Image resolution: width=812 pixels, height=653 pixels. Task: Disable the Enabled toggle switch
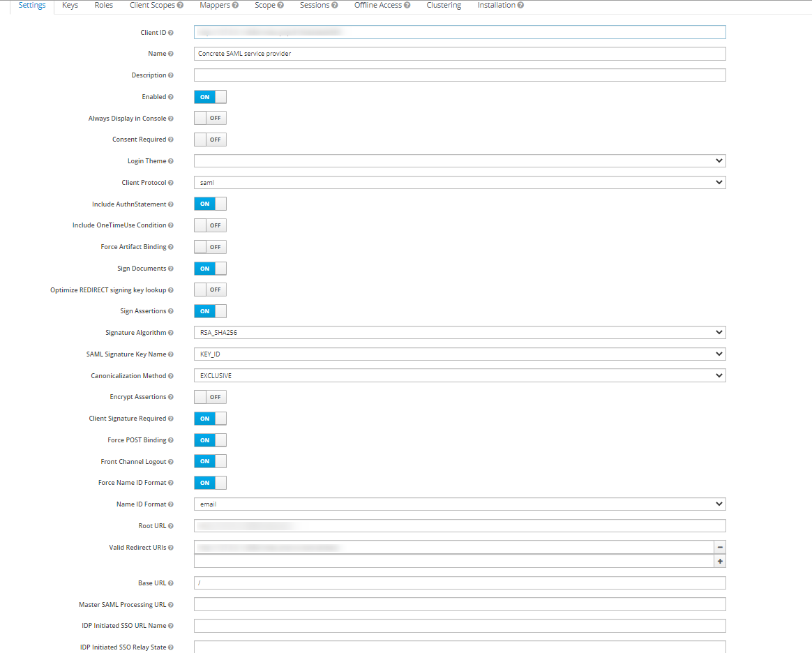tap(210, 97)
